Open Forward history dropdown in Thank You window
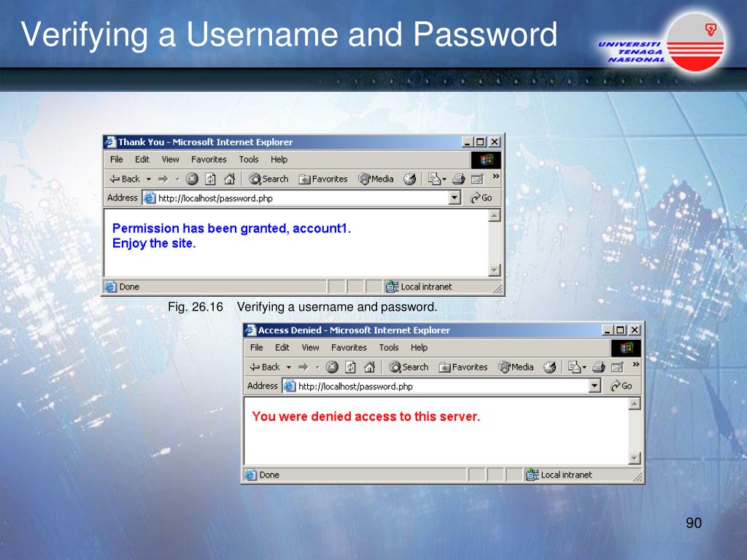Viewport: 747px width, 560px height. [177, 179]
